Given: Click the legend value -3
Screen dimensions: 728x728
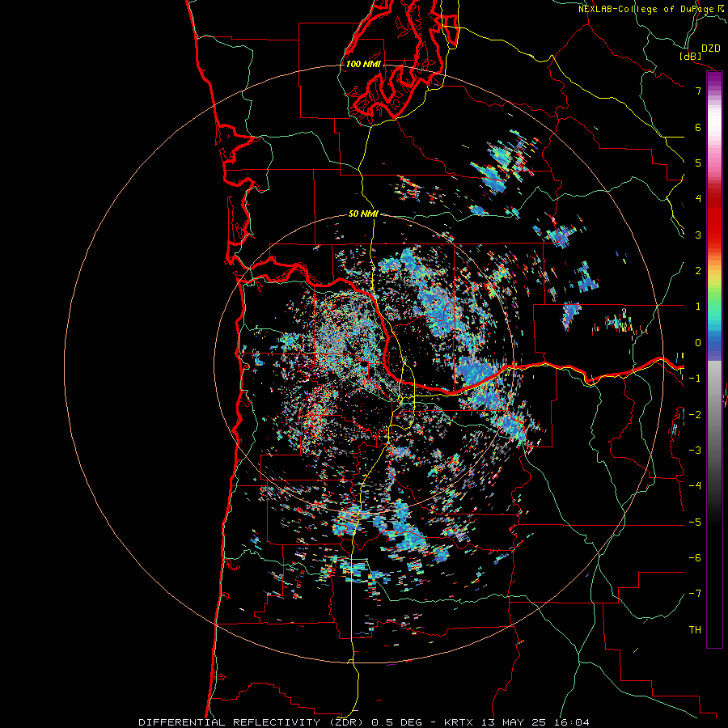Looking at the screenshot, I should (x=695, y=451).
